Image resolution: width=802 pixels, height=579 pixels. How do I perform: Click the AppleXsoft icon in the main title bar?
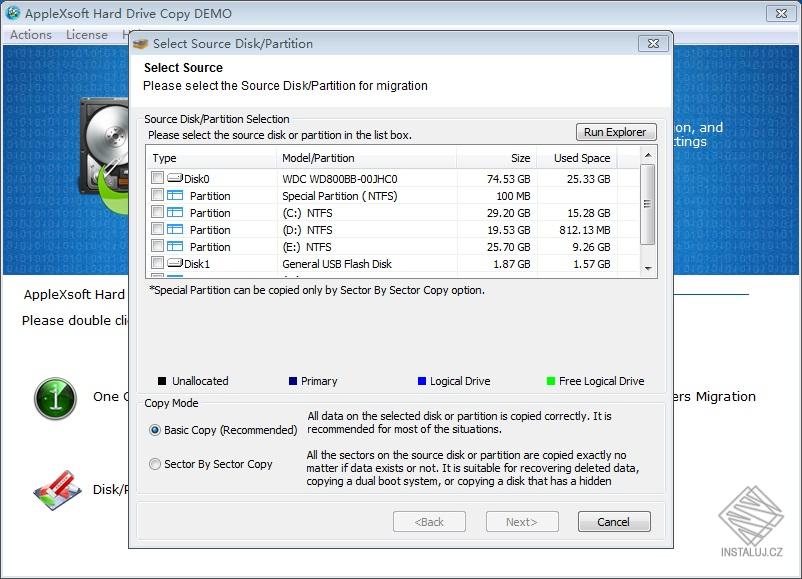[x=14, y=13]
